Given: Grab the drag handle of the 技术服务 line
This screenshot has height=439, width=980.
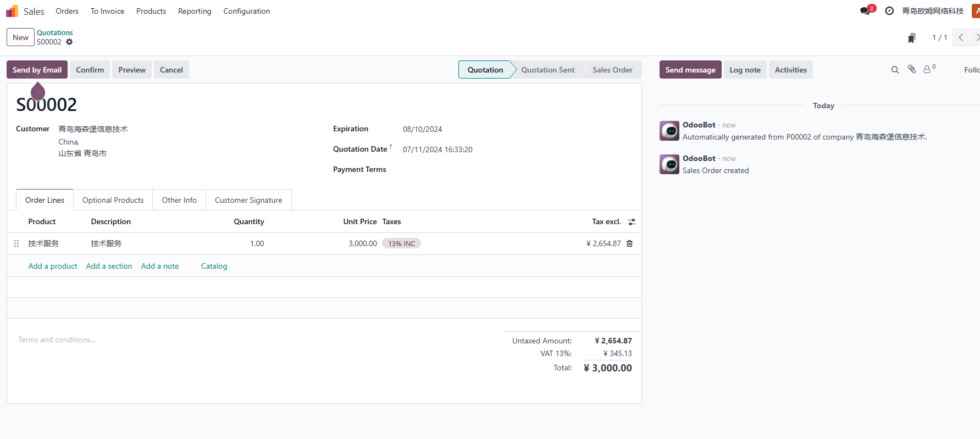Looking at the screenshot, I should coord(16,243).
